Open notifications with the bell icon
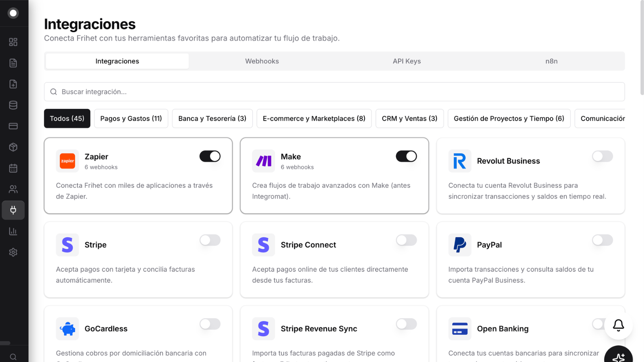The width and height of the screenshot is (644, 362). [618, 325]
